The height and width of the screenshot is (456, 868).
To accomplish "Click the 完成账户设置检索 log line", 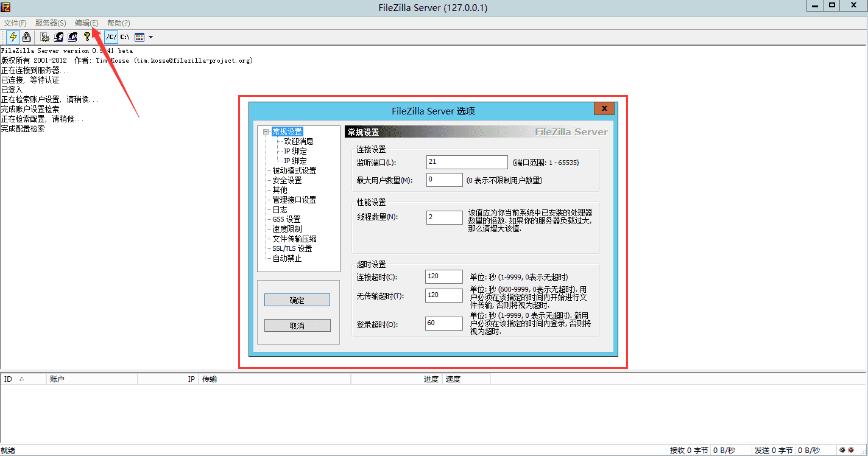I will point(30,110).
